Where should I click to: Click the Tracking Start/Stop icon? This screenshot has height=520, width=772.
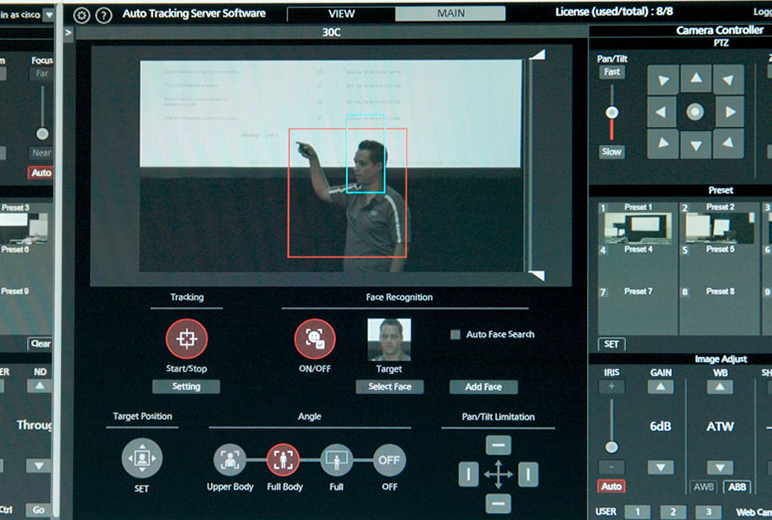point(186,339)
